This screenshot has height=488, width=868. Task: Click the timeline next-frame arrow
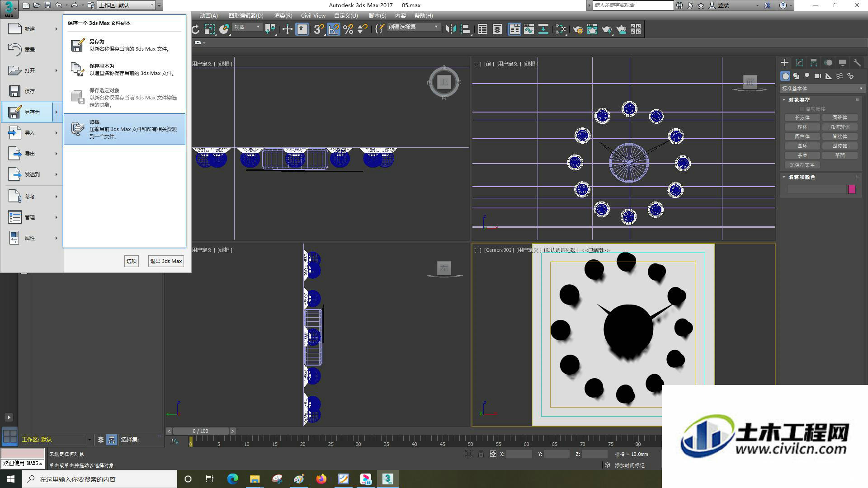click(x=232, y=431)
